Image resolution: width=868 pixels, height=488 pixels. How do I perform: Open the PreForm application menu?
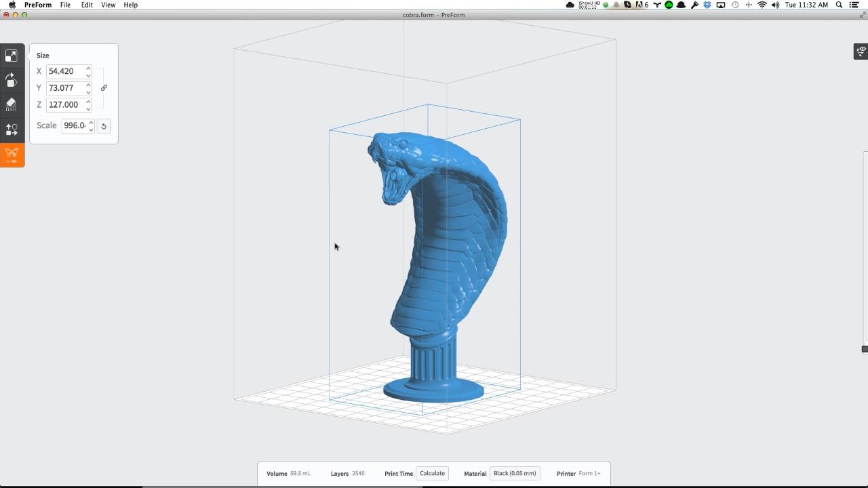coord(38,5)
